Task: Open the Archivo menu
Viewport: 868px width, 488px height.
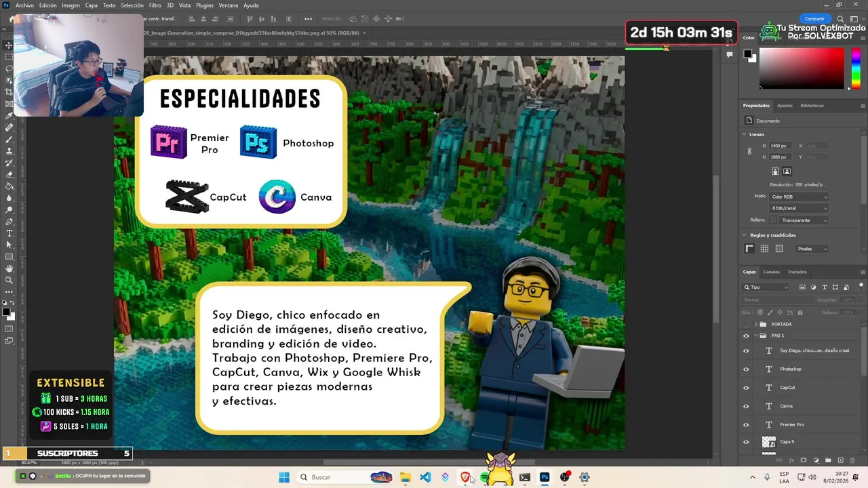Action: point(24,5)
